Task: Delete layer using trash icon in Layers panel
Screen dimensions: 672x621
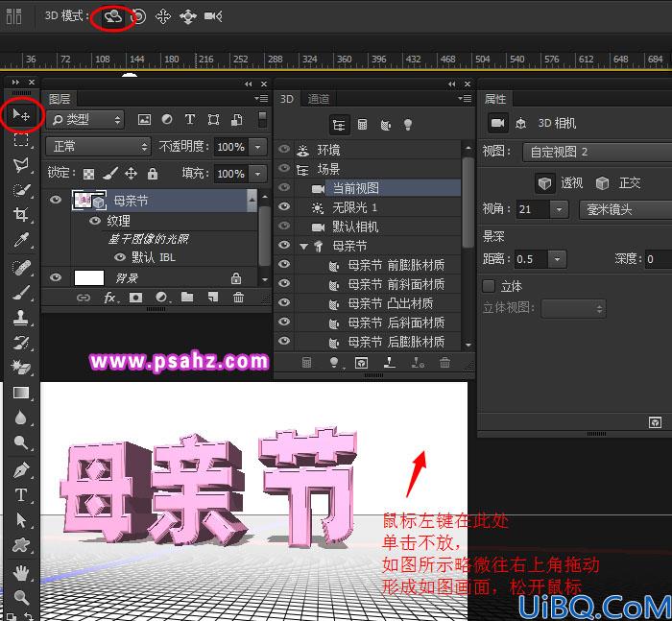Action: click(x=239, y=298)
